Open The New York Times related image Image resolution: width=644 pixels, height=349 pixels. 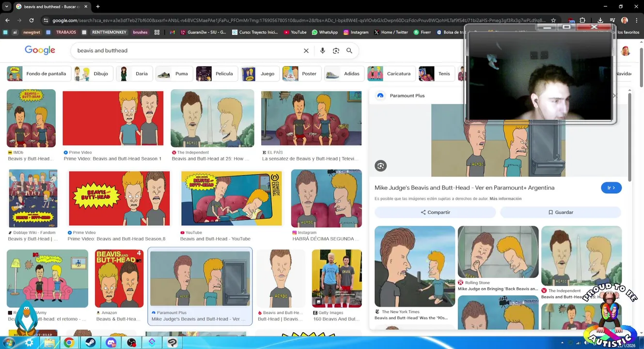415,266
